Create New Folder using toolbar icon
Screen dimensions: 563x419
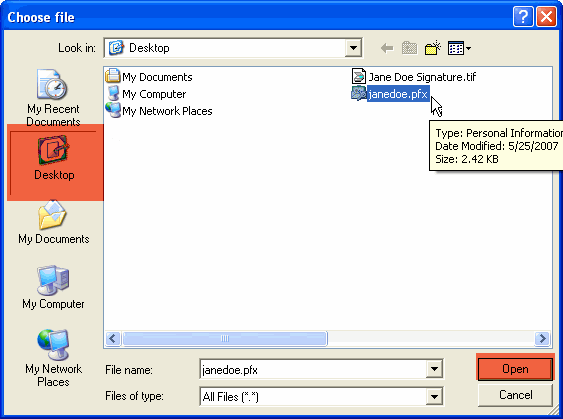(433, 48)
